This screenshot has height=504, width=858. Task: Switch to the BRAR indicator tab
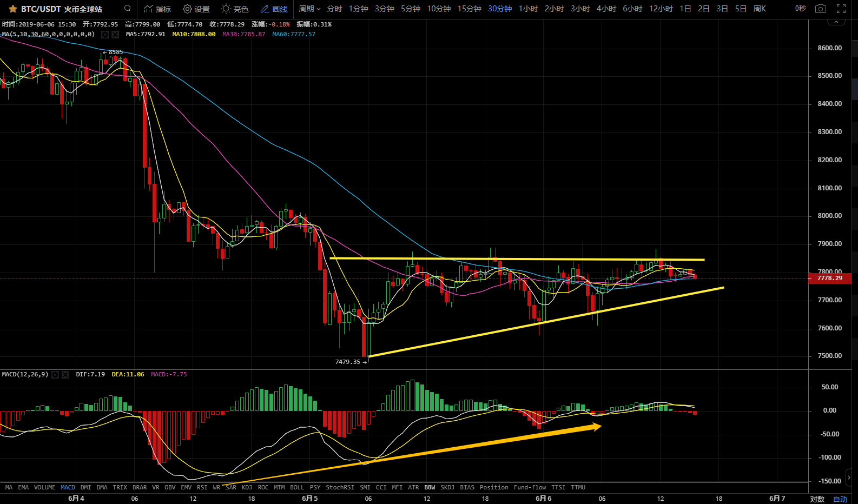[x=140, y=487]
